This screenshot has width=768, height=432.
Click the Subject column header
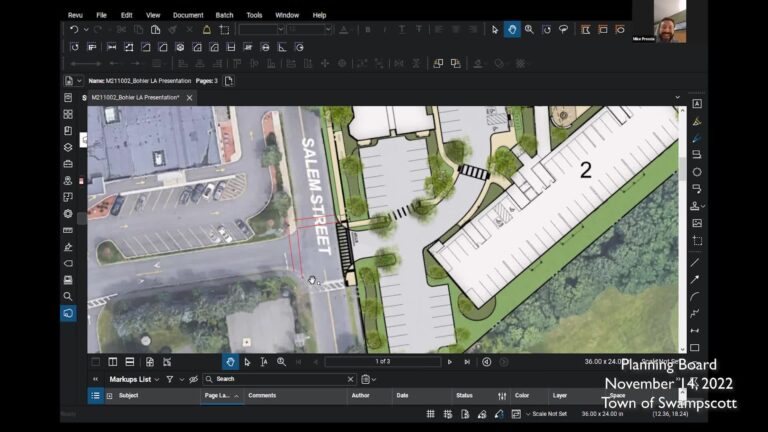[128, 396]
